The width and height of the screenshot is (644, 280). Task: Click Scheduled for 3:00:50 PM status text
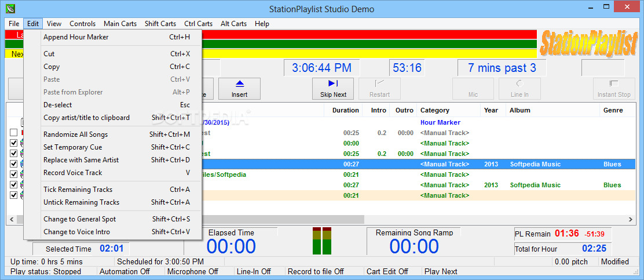[160, 261]
